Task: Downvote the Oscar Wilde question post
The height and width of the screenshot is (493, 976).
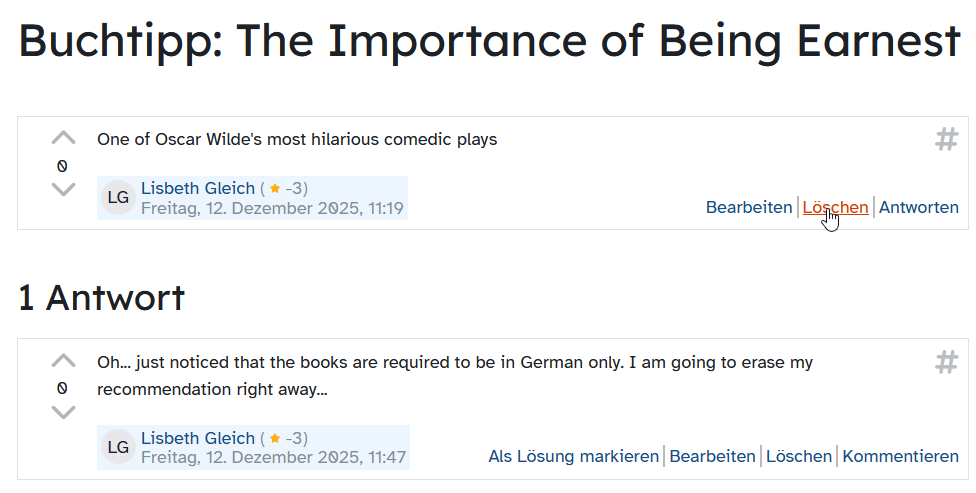Action: click(x=63, y=190)
